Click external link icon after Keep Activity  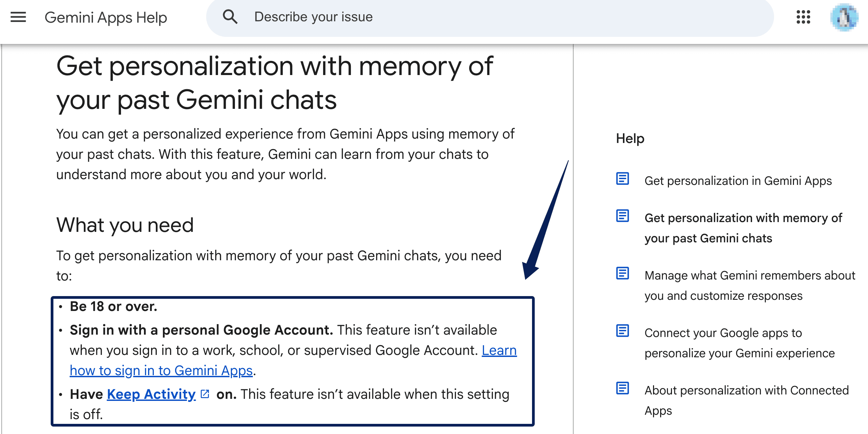(x=205, y=394)
